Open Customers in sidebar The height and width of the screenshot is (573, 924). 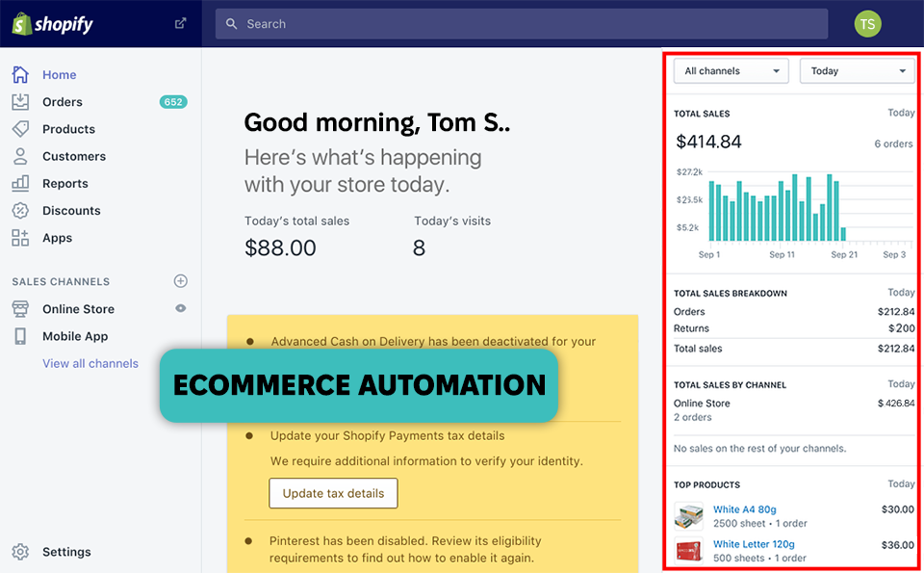click(x=74, y=156)
